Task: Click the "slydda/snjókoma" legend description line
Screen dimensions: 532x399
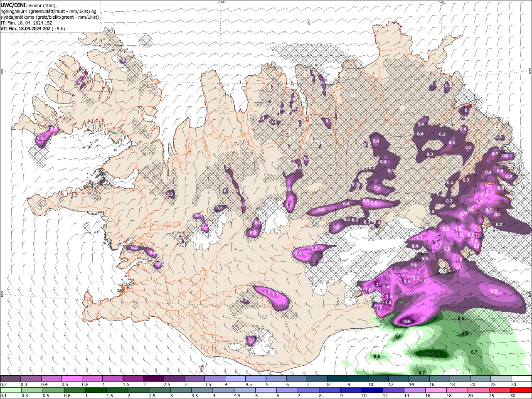Action: point(49,17)
